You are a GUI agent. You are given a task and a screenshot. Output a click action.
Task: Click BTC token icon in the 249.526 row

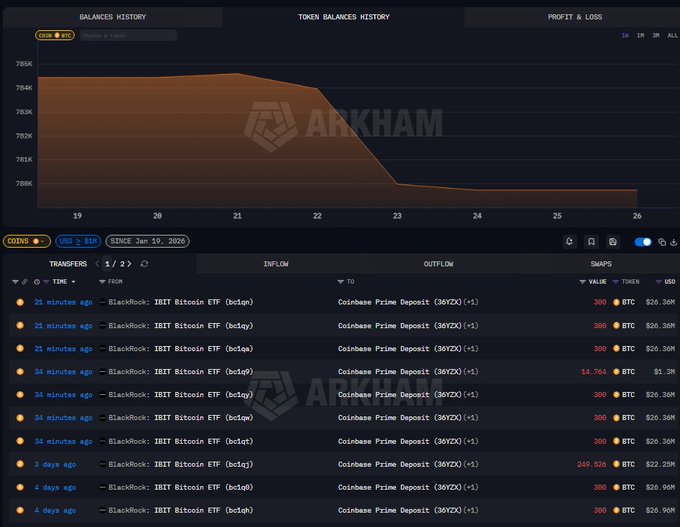pyautogui.click(x=616, y=464)
